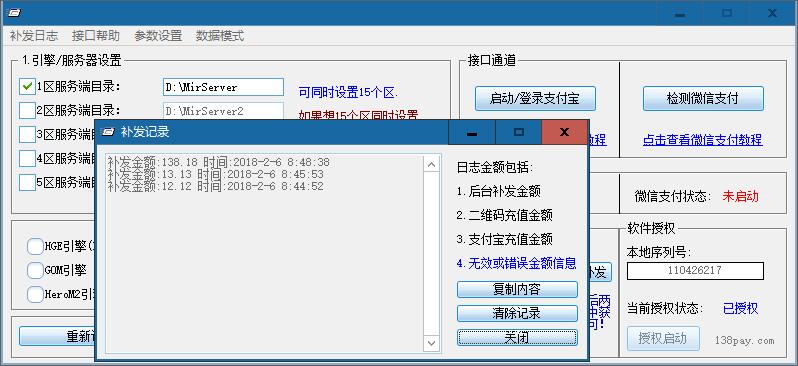Maximize the main application window
The width and height of the screenshot is (798, 366).
click(727, 13)
